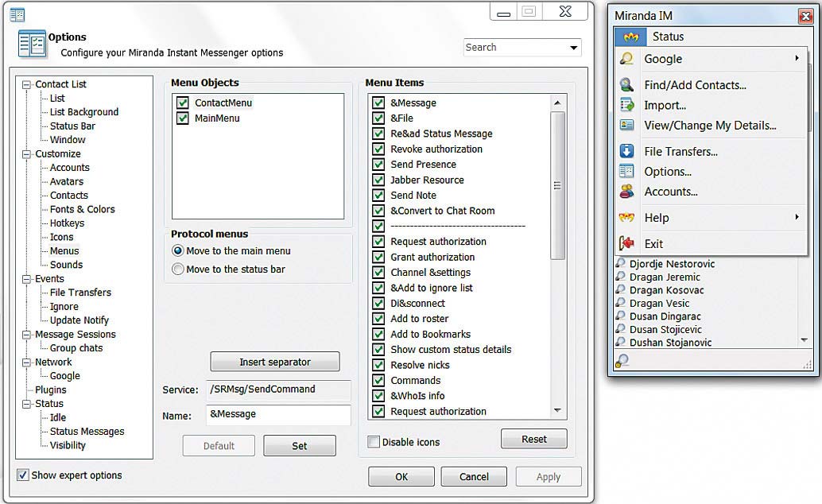This screenshot has width=822, height=504.
Task: Click the status icon in Miranda IM bottom bar
Action: tap(622, 361)
